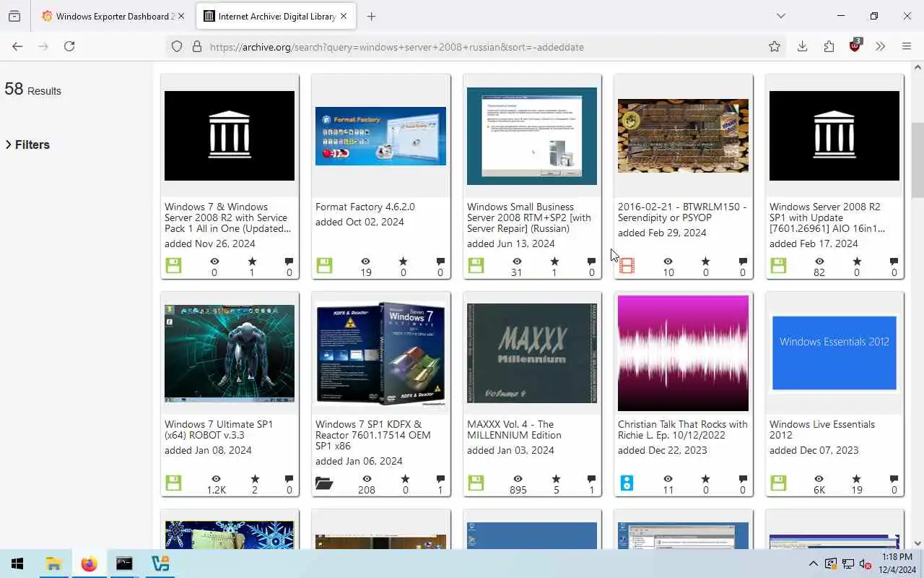924x578 pixels.
Task: Click the 58 Results count text
Action: pyautogui.click(x=32, y=90)
